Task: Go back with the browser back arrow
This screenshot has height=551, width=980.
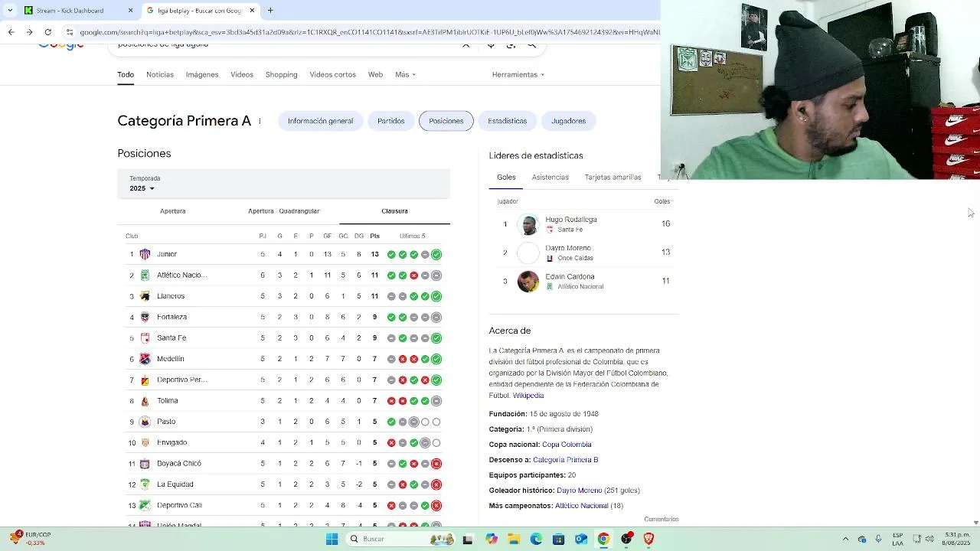Action: click(11, 32)
